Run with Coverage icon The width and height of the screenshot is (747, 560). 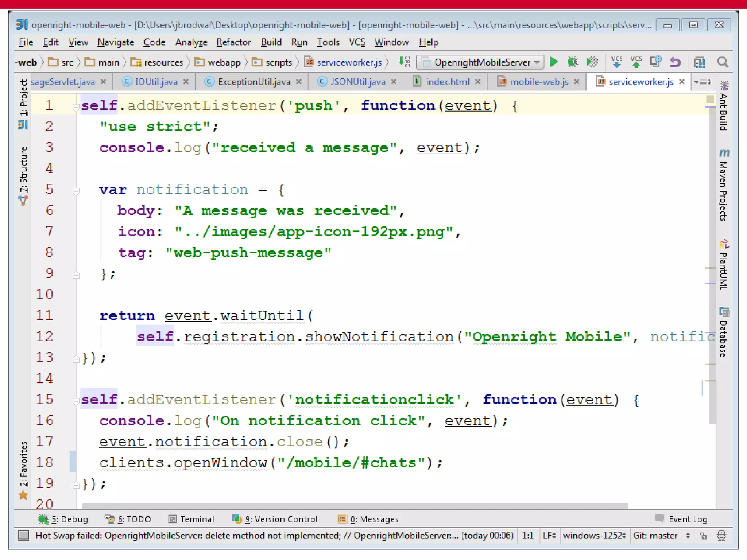[x=592, y=62]
